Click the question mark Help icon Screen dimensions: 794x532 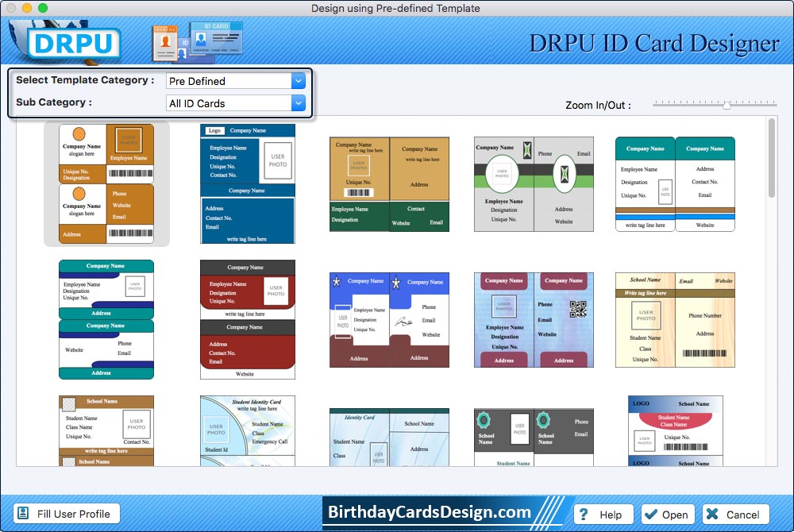[584, 515]
